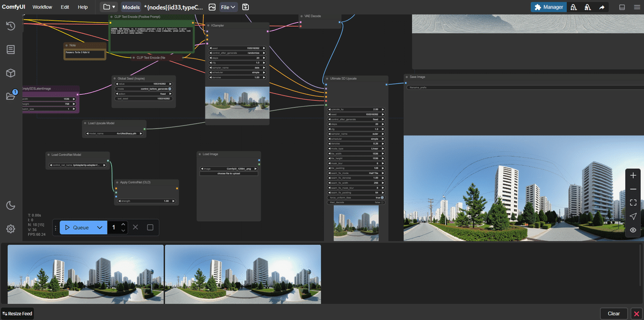
Task: Toggle tiled_decode switch
Action: [x=356, y=203]
